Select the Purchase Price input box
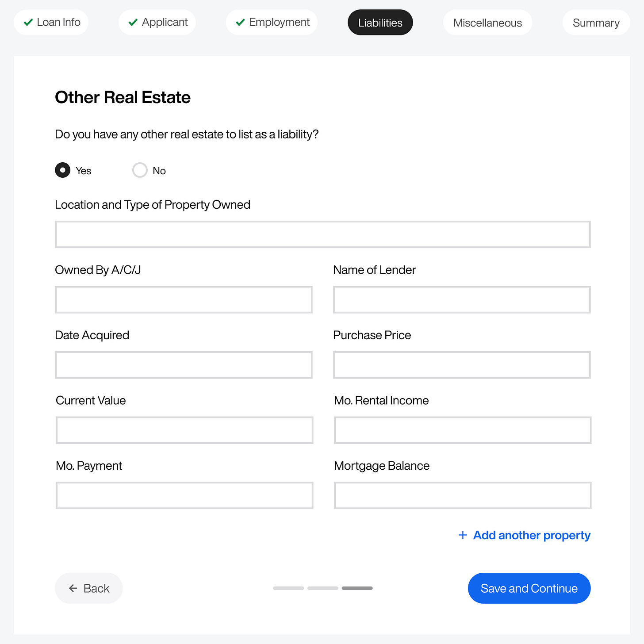 click(x=462, y=365)
